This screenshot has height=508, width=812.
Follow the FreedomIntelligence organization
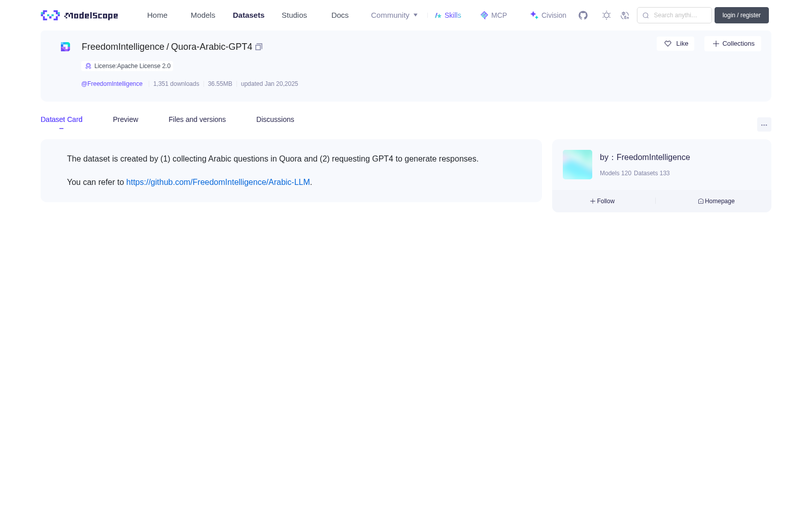602,201
